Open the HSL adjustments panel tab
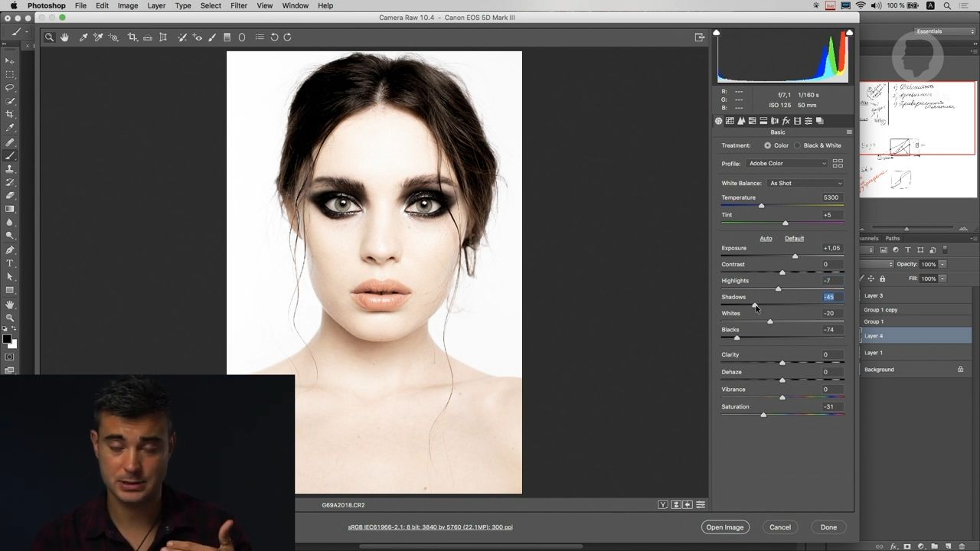The width and height of the screenshot is (980, 551). point(753,120)
